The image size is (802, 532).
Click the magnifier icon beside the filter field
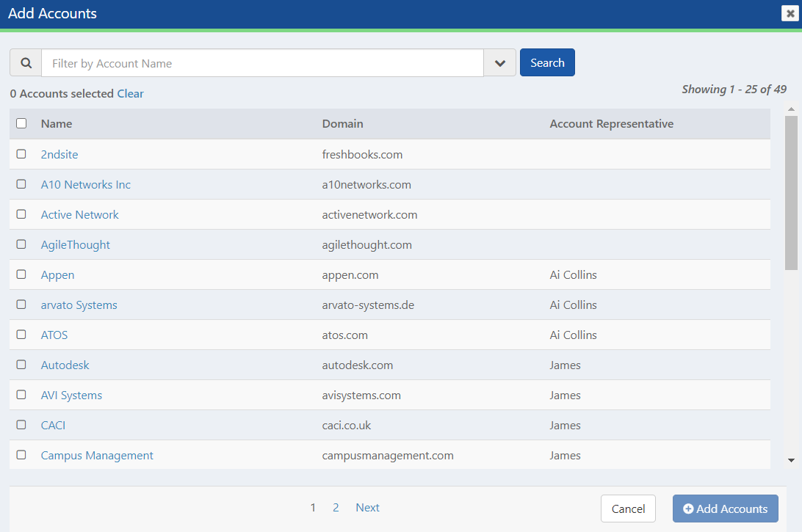(26, 63)
